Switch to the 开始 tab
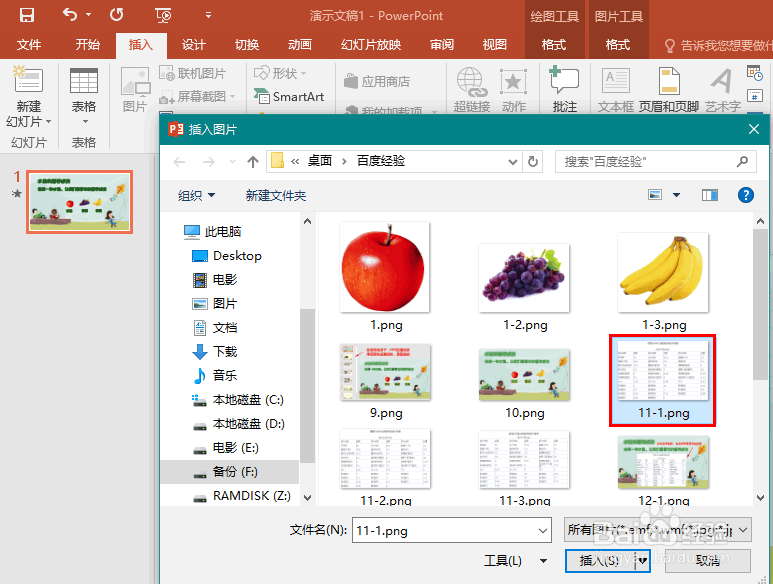Viewport: 773px width, 584px height. point(88,45)
